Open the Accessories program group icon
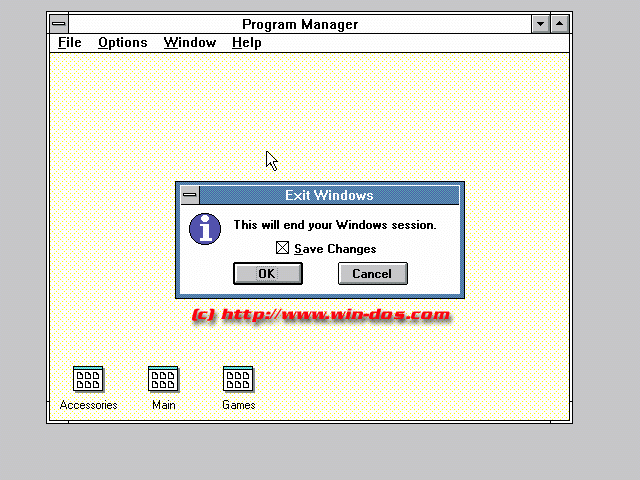Image resolution: width=640 pixels, height=480 pixels. click(x=88, y=380)
